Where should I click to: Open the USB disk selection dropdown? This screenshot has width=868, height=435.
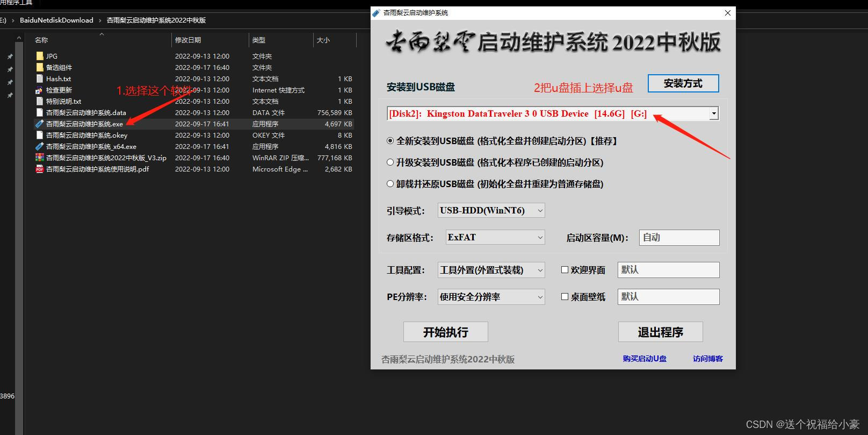[714, 113]
